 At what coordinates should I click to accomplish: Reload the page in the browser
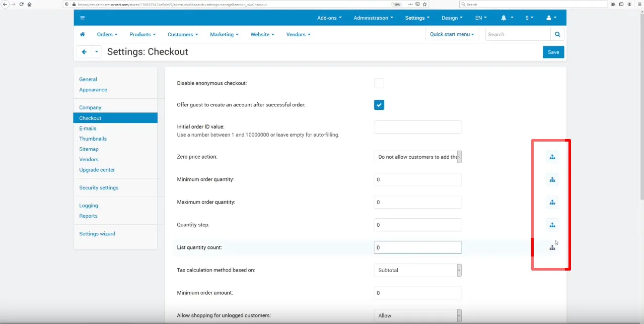tap(22, 4)
